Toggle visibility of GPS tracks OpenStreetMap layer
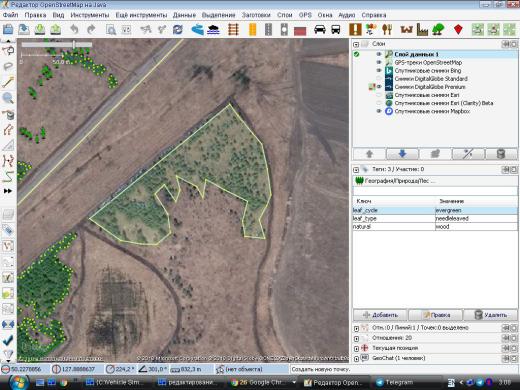The width and height of the screenshot is (520, 390). click(x=379, y=62)
